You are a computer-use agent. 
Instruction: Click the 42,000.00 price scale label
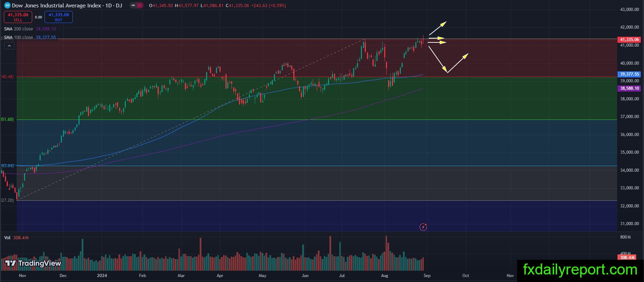coord(630,27)
